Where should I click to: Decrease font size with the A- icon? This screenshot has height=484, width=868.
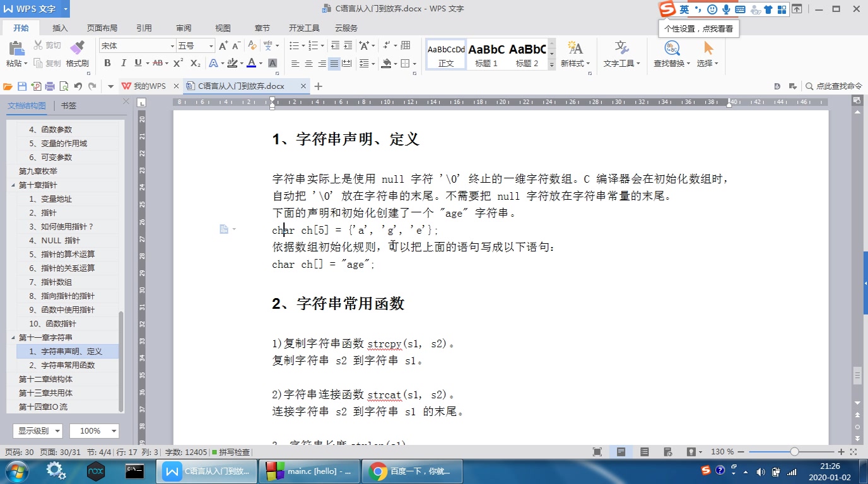[237, 45]
